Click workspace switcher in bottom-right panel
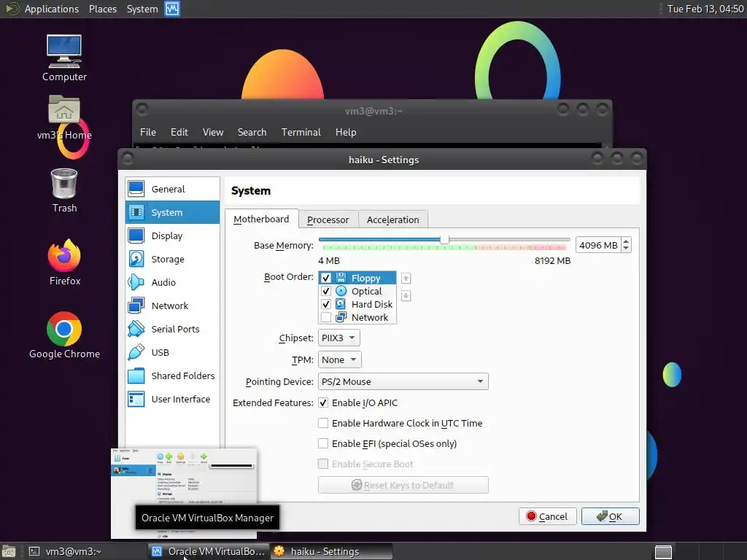 pyautogui.click(x=663, y=552)
